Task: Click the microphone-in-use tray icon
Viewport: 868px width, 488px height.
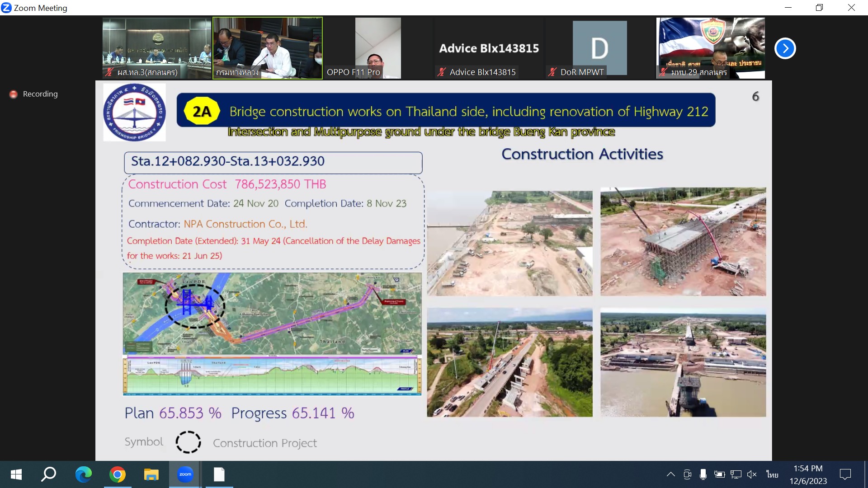Action: coord(703,474)
